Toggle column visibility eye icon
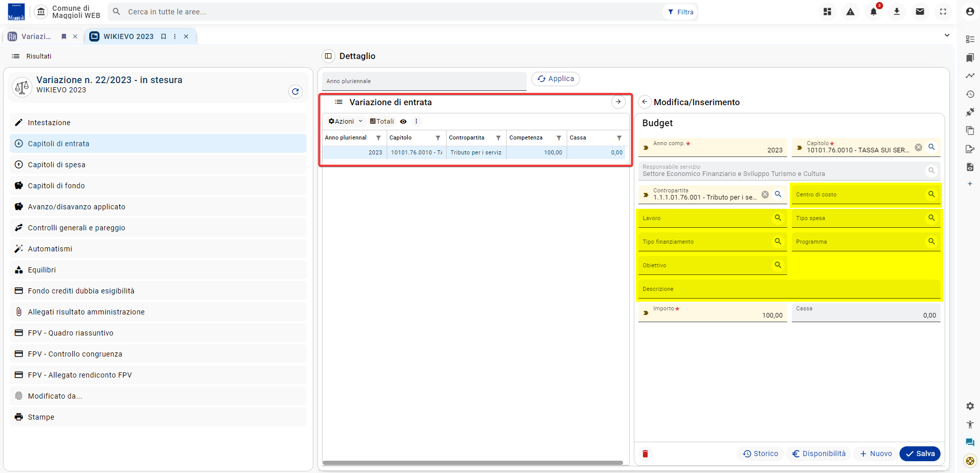This screenshot has height=473, width=980. click(403, 122)
